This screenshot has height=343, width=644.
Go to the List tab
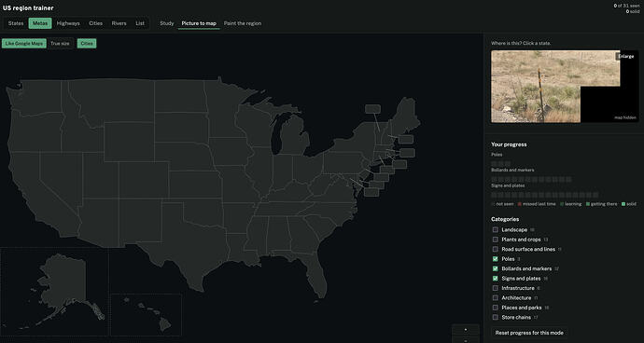coord(140,23)
